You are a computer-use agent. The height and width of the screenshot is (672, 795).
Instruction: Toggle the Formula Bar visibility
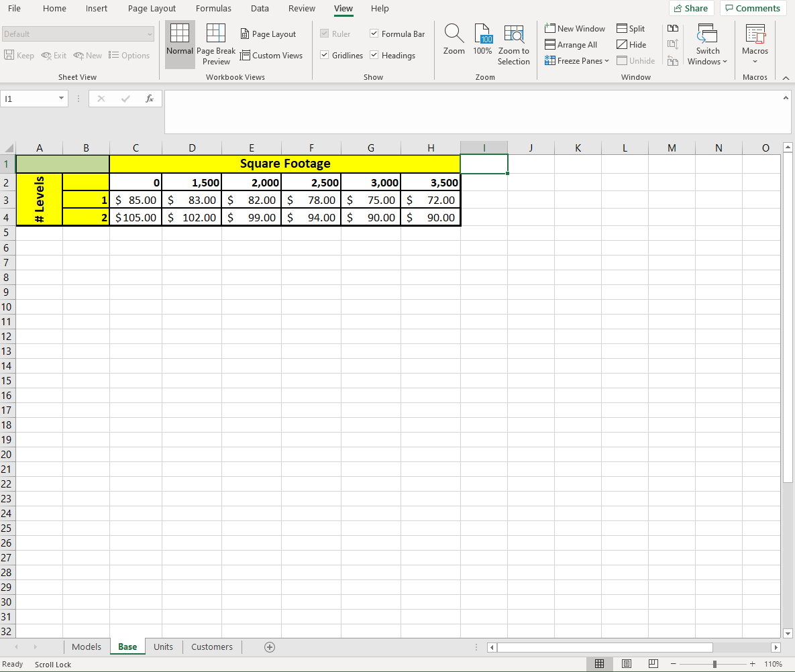point(374,34)
